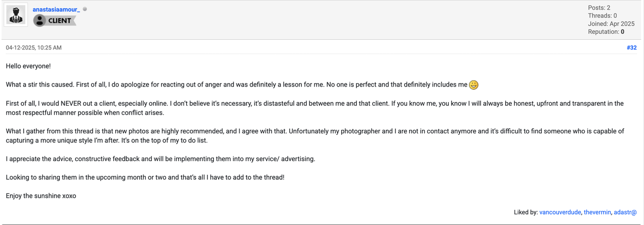Viewport: 644px width, 225px height.
Task: Click the Threads: 0 stat
Action: (602, 16)
